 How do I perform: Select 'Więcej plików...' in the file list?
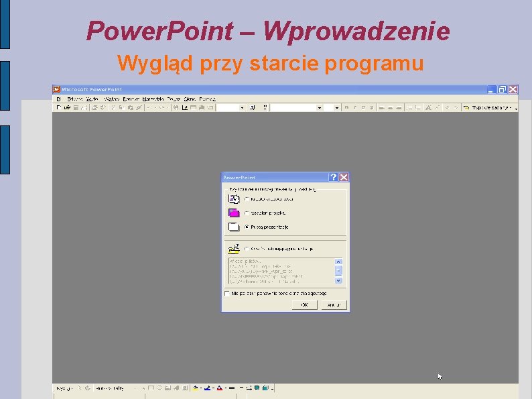click(245, 261)
